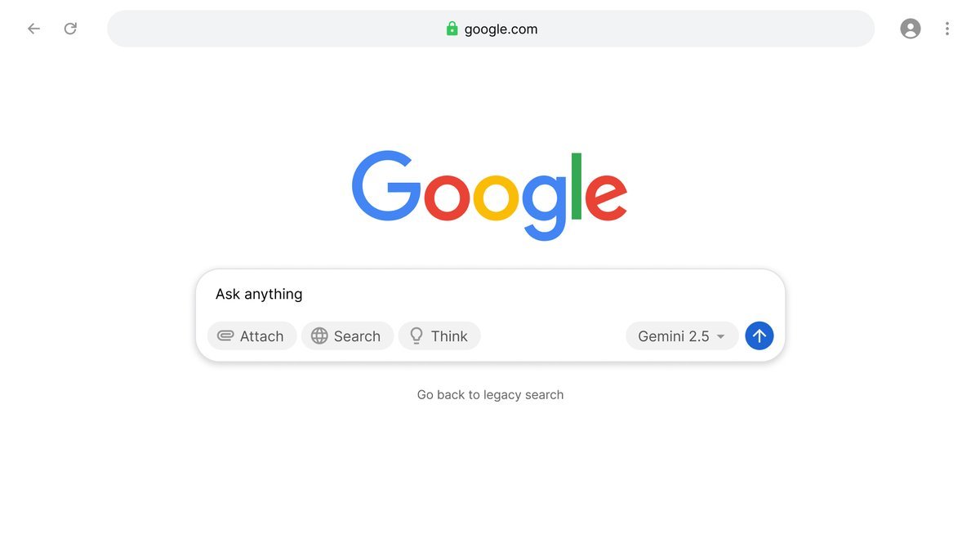This screenshot has width=980, height=551.
Task: Go back to legacy search
Action: coord(490,395)
